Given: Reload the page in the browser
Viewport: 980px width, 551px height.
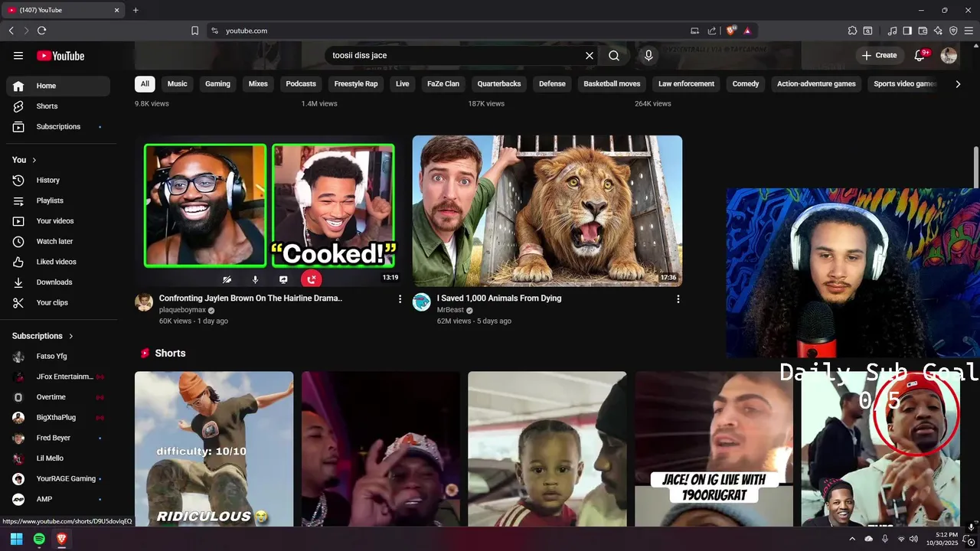Looking at the screenshot, I should click(41, 31).
